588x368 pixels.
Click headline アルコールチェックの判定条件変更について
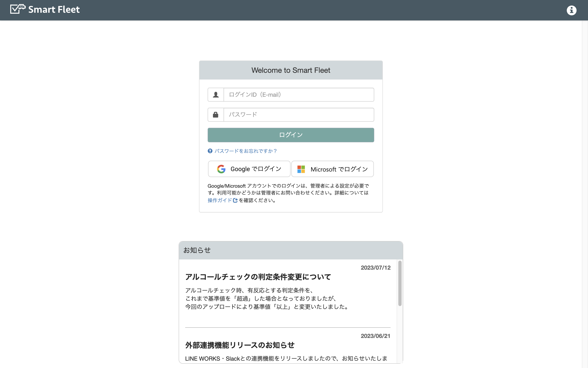click(258, 277)
